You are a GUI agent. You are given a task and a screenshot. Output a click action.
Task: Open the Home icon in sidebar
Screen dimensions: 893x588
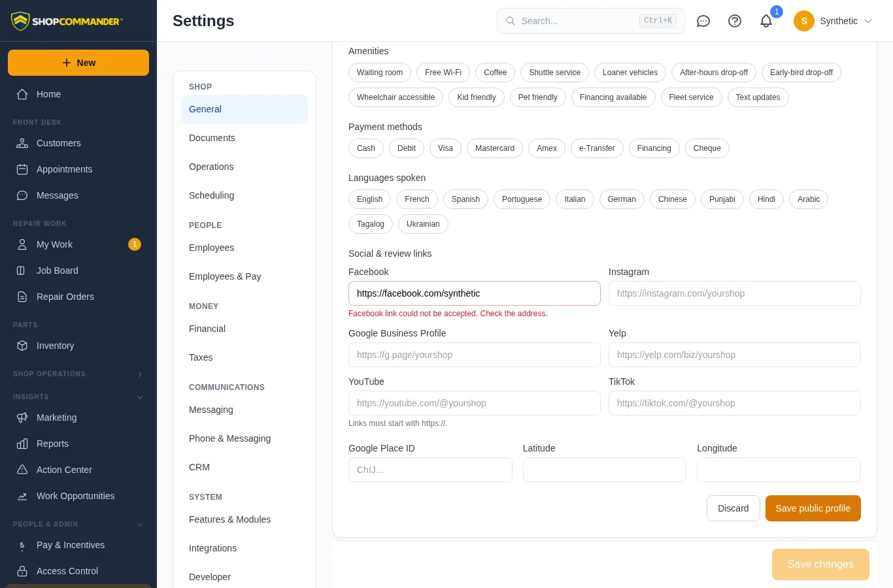22,94
